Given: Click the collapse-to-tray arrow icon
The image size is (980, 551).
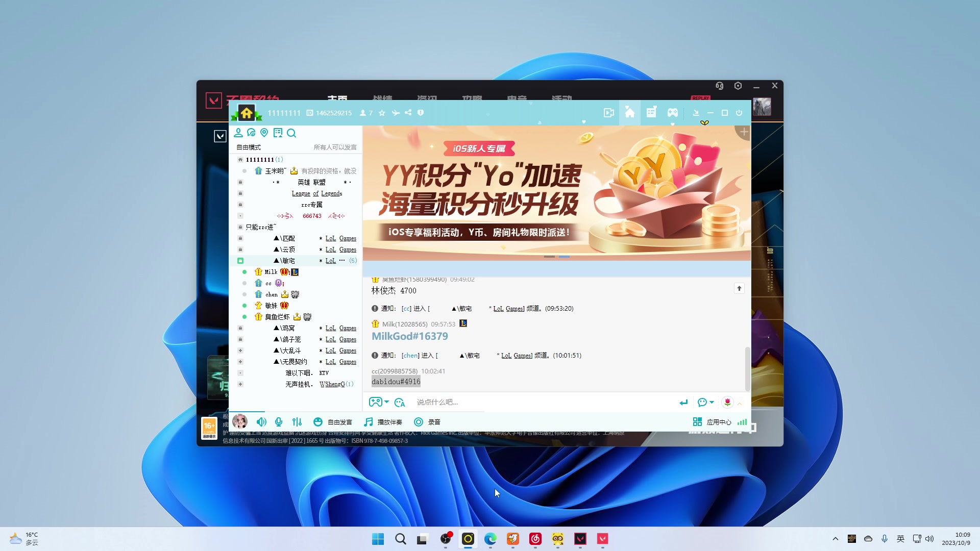Looking at the screenshot, I should click(696, 113).
